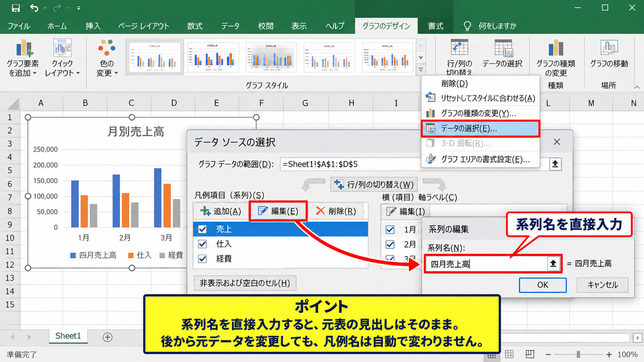Click the Undo arrow icon
Screen dimensions: 644x362
pos(34,8)
